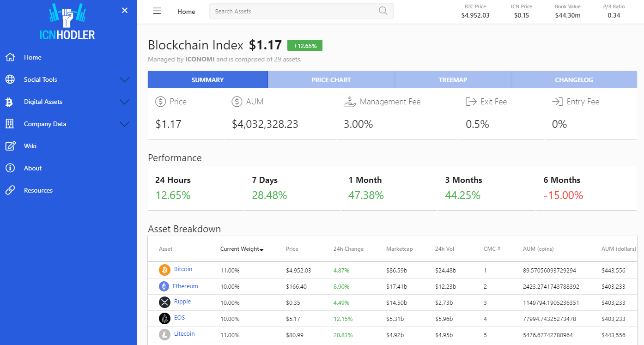The width and height of the screenshot is (644, 345).
Task: Switch to the Price Chart tab
Action: pos(331,80)
